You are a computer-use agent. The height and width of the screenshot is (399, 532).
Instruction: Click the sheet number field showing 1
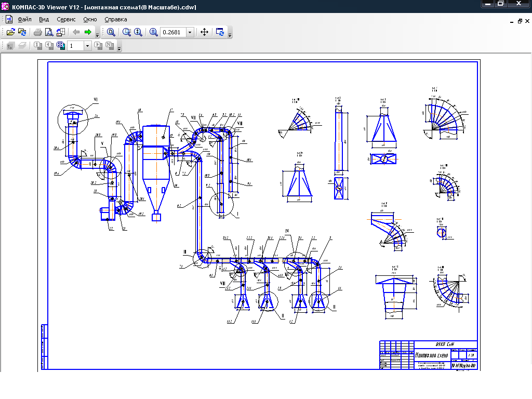(76, 46)
